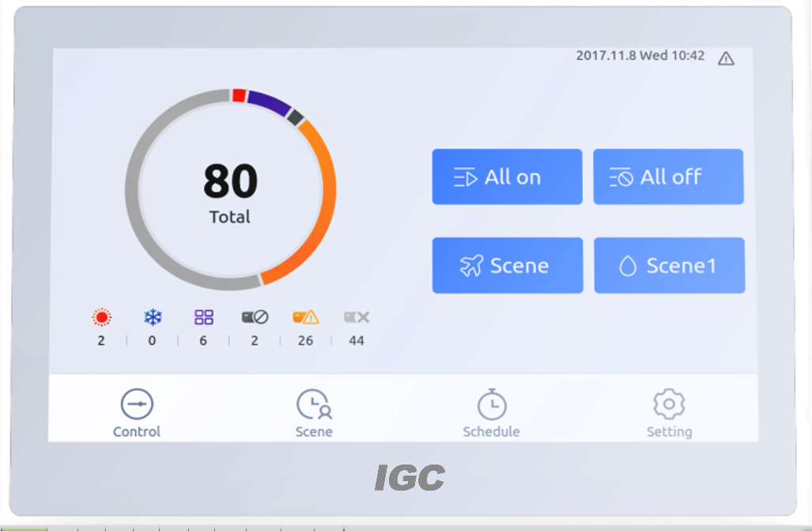Open the alert triangle at top right
Viewport: 812px width, 531px height.
[726, 58]
